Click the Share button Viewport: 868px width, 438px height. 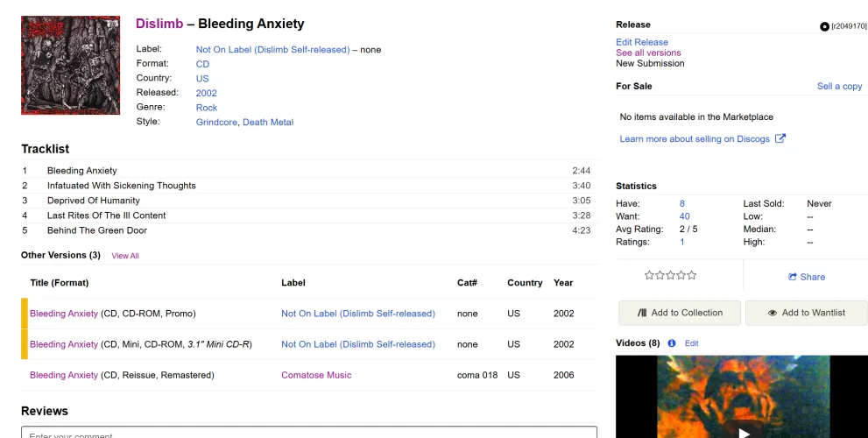click(807, 277)
